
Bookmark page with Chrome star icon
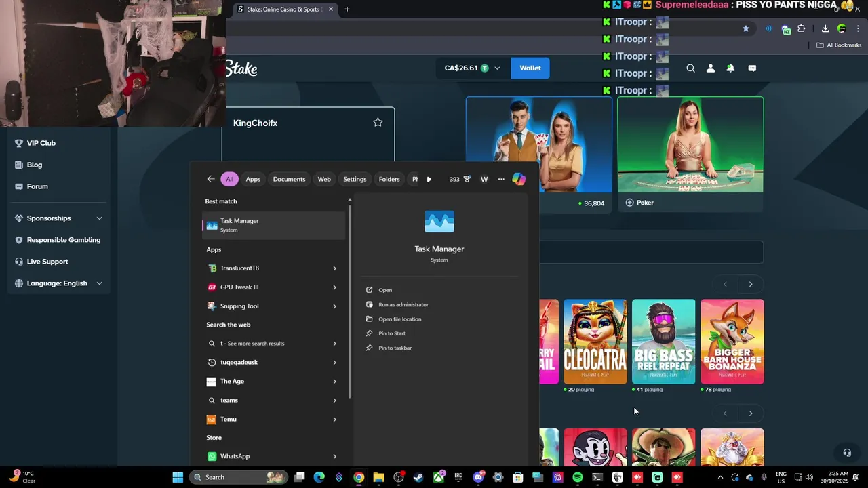(746, 28)
